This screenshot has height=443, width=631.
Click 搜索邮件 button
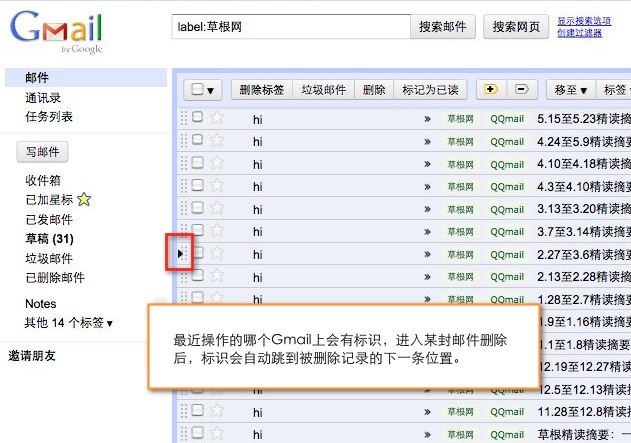pyautogui.click(x=443, y=27)
